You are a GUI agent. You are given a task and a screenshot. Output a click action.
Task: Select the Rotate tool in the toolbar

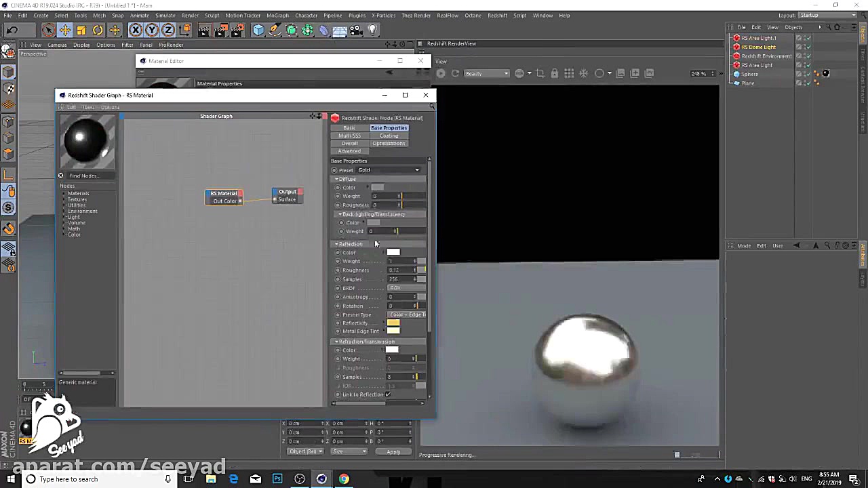98,30
